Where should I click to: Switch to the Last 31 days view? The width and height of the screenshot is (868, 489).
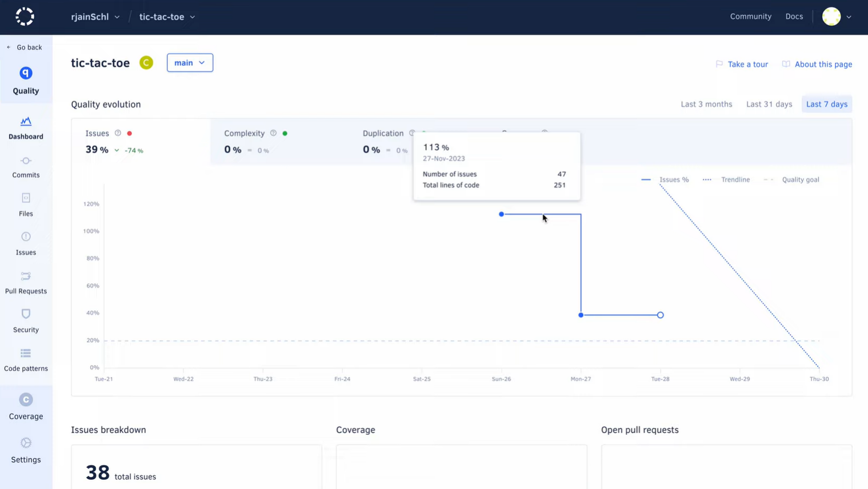click(769, 104)
